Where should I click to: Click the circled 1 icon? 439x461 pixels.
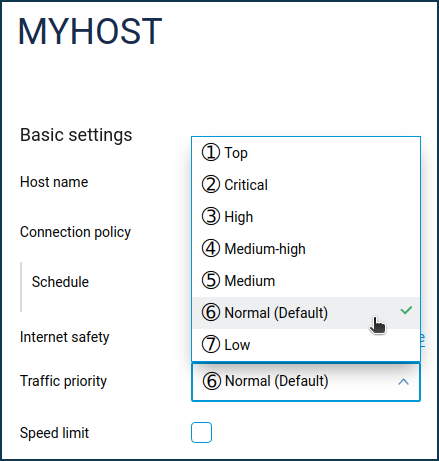tap(211, 153)
